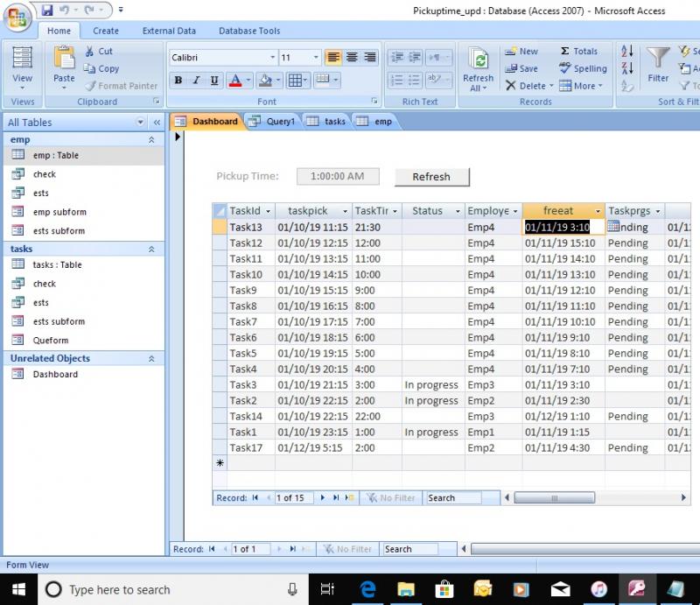Viewport: 700px width, 605px height.
Task: Switch to the Create ribbon tab
Action: click(106, 31)
